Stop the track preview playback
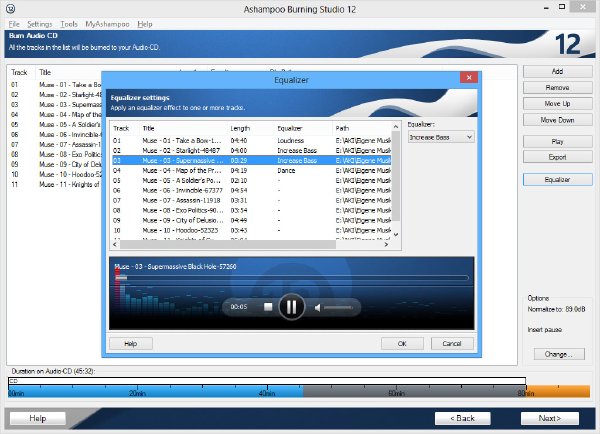600x434 pixels. (x=268, y=307)
